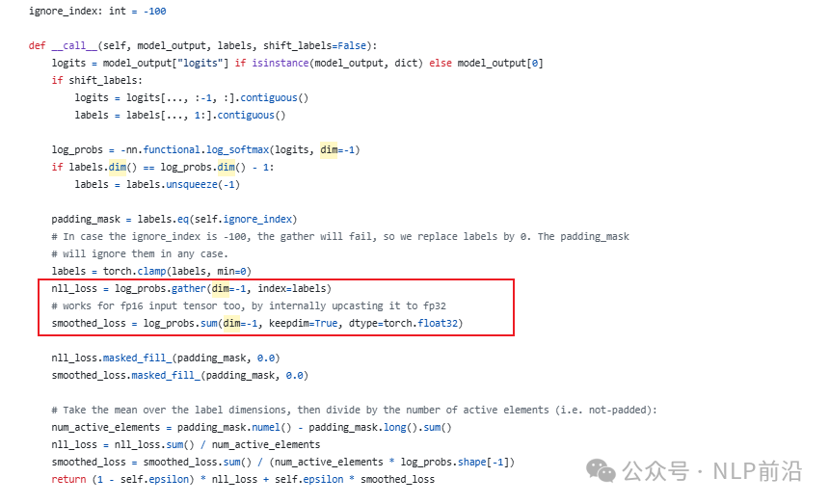Click the "__call__" function name
This screenshot has width=829, height=504.
[x=74, y=45]
